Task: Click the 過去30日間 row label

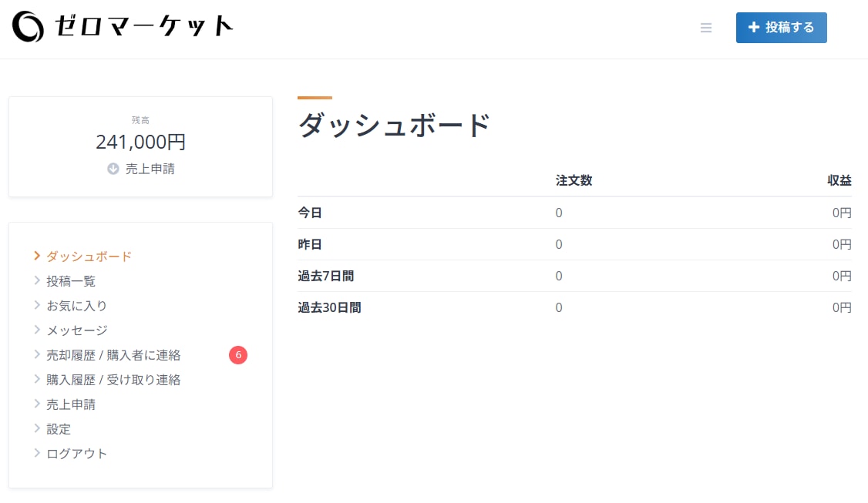Action: tap(329, 307)
